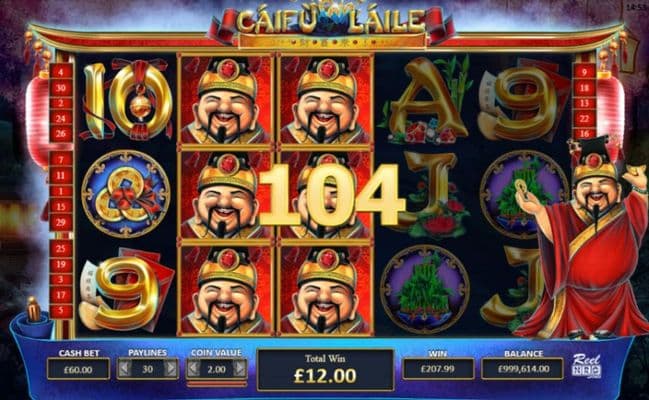The height and width of the screenshot is (400, 649).
Task: Raise coin value with the right arrow
Action: tap(240, 368)
